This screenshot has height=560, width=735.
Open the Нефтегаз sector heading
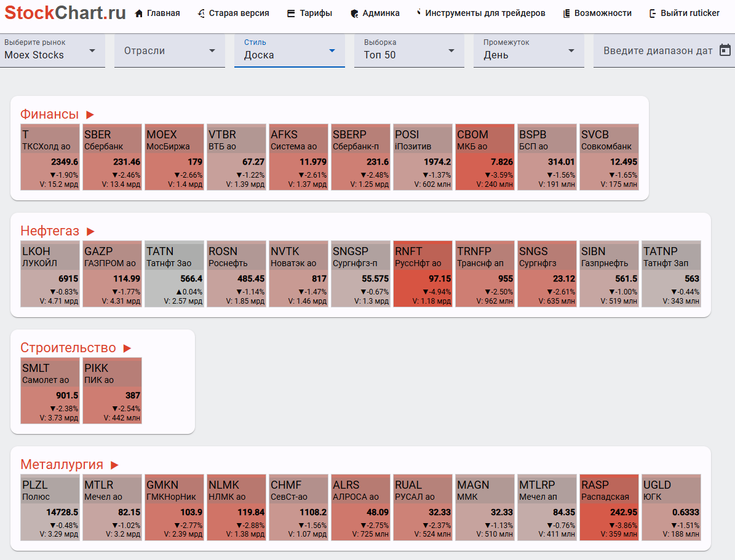[50, 231]
